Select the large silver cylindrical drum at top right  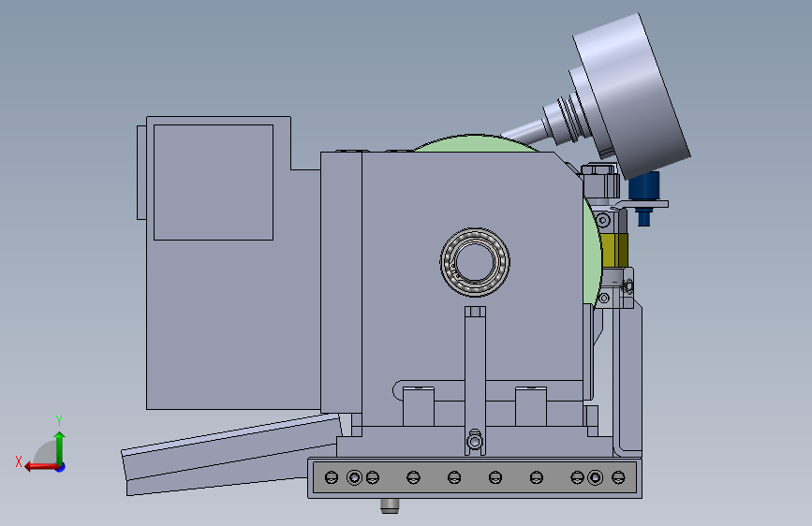tap(631, 95)
